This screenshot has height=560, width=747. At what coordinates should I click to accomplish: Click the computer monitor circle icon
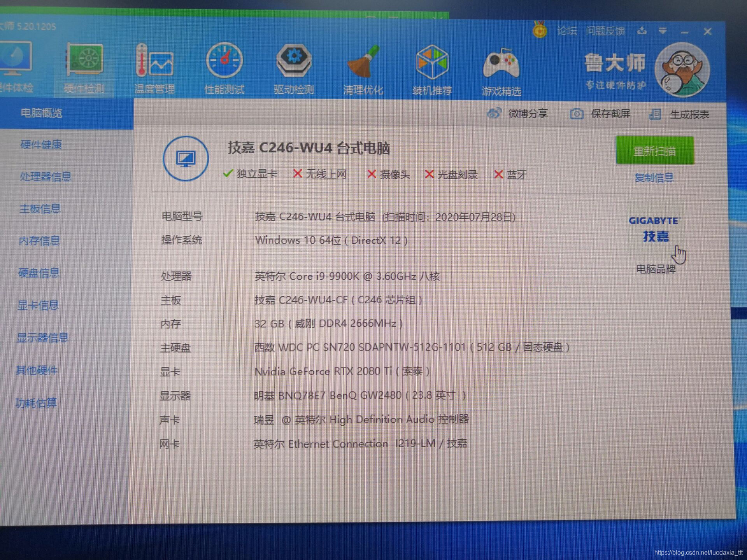(186, 158)
